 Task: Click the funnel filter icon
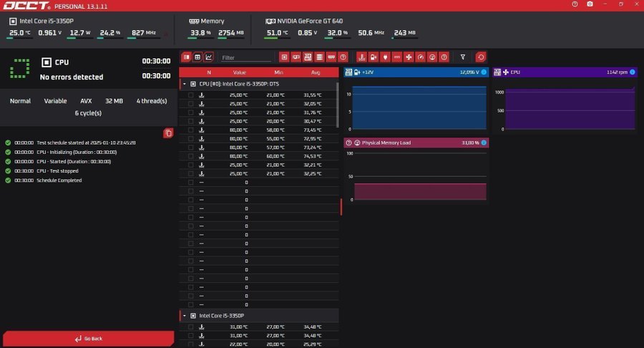(463, 57)
